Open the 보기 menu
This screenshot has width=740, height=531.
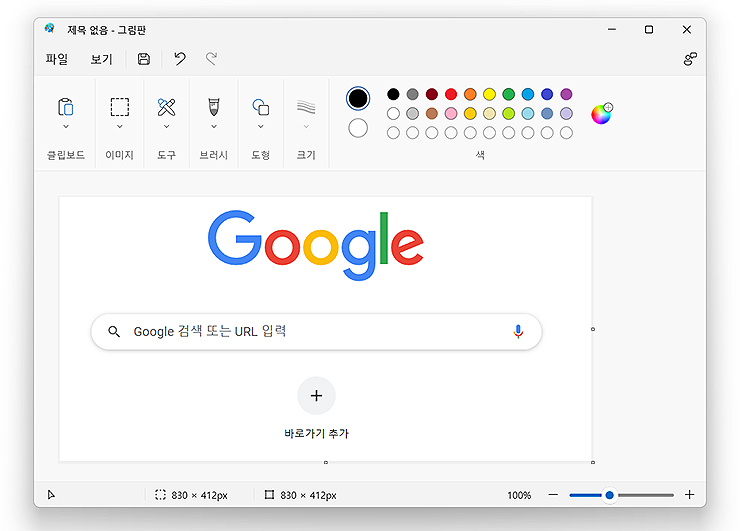point(101,59)
